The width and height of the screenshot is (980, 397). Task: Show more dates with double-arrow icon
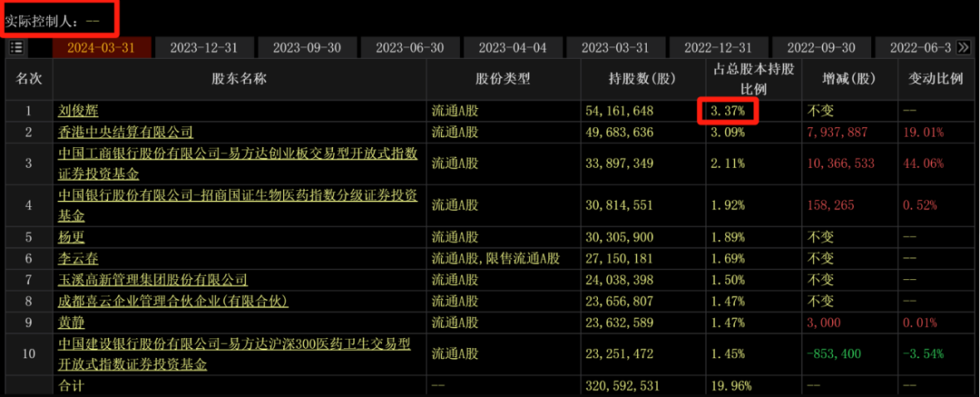coord(963,47)
